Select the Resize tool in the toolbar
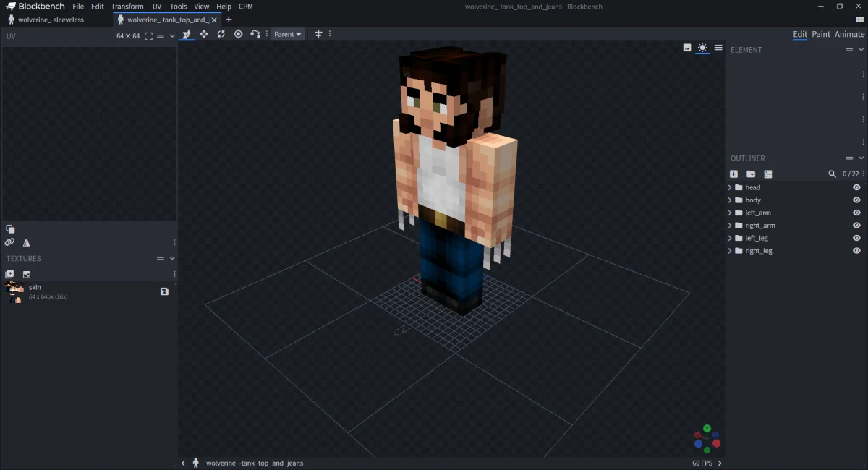Image resolution: width=868 pixels, height=470 pixels. coord(204,34)
